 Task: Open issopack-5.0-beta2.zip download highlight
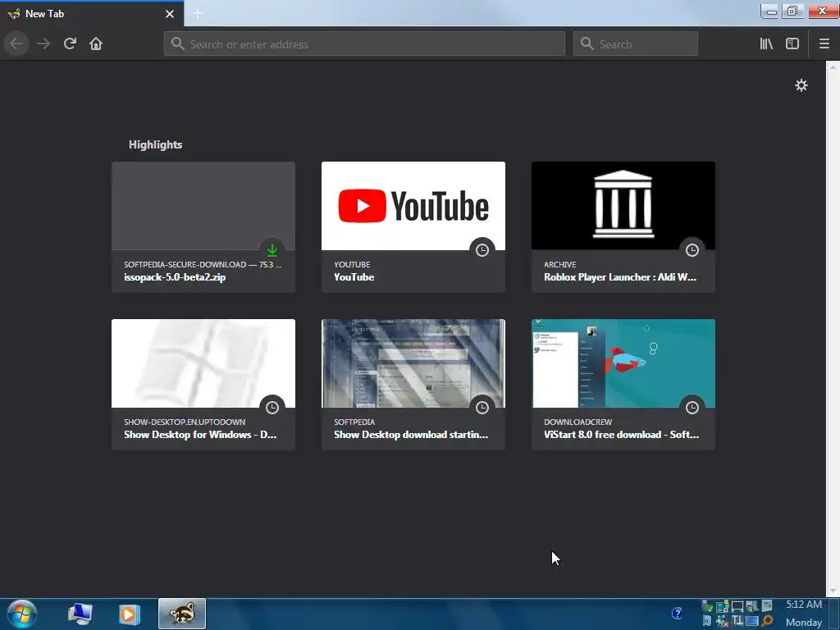(x=203, y=227)
